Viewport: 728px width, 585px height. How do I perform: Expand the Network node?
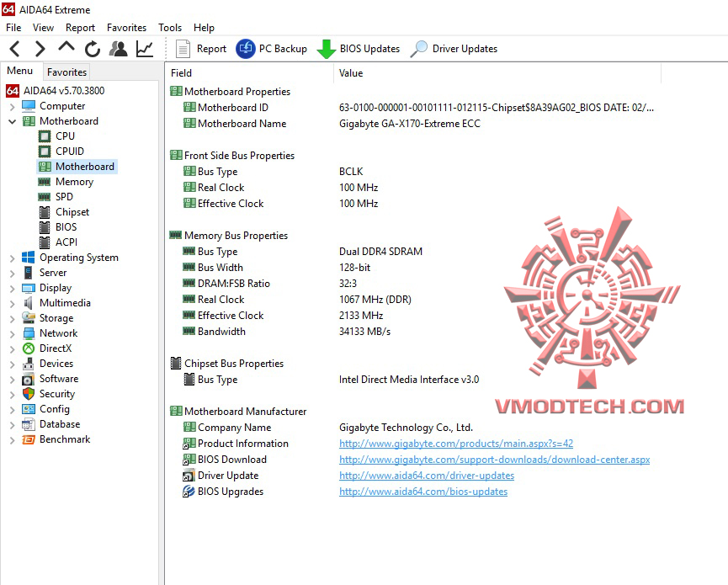[x=12, y=333]
